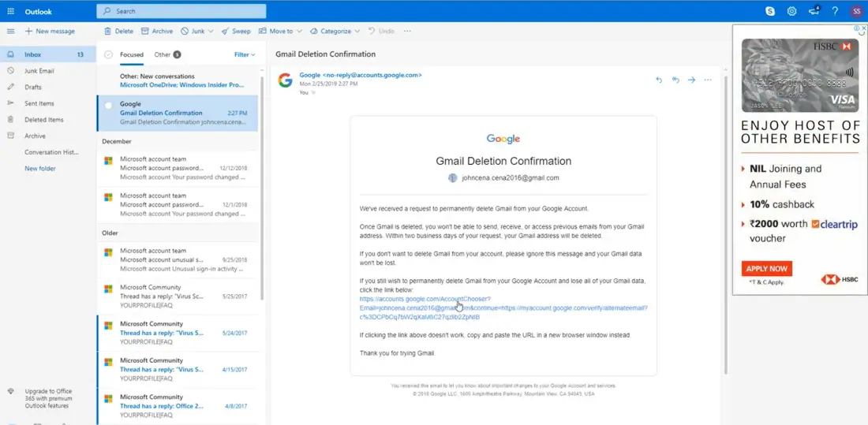
Task: Open the 9/25/2018 unusual sign-in email
Action: point(177,260)
